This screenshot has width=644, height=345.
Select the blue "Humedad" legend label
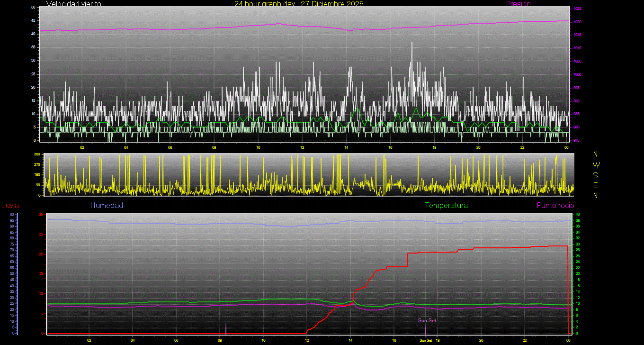tap(107, 205)
